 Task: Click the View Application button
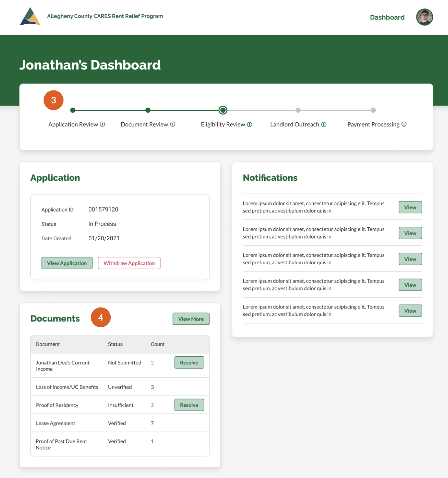(x=67, y=263)
